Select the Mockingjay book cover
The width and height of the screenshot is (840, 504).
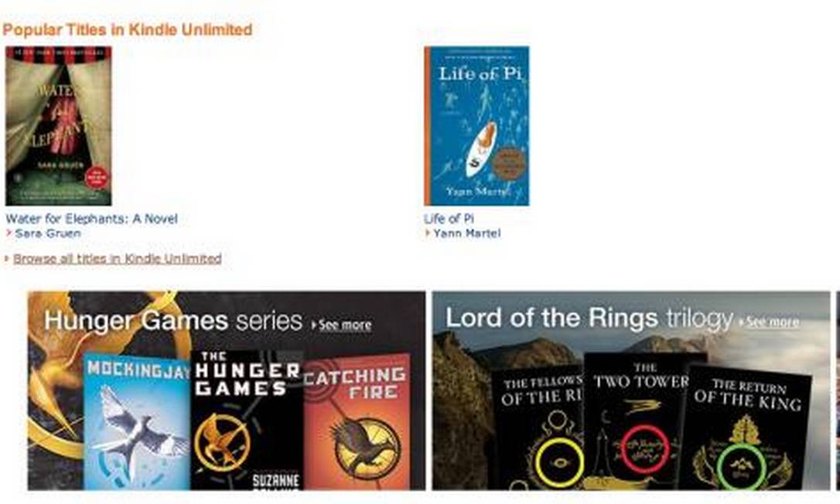(137, 422)
